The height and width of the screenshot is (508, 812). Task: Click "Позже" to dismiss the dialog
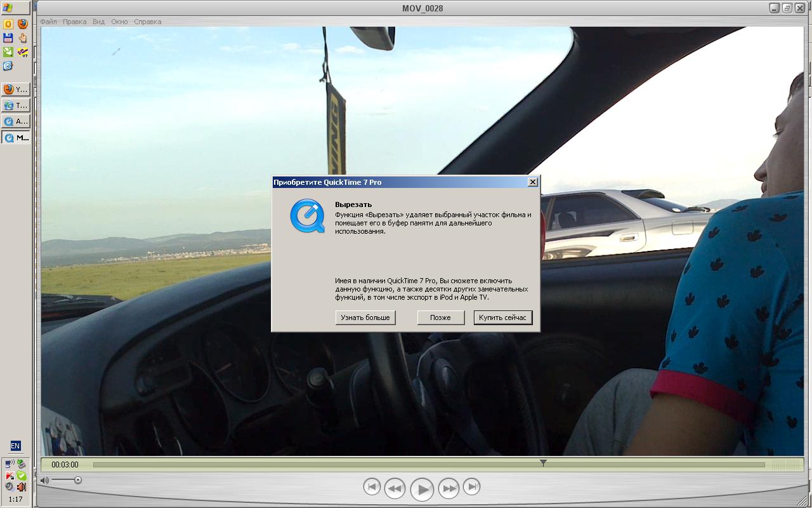click(440, 317)
